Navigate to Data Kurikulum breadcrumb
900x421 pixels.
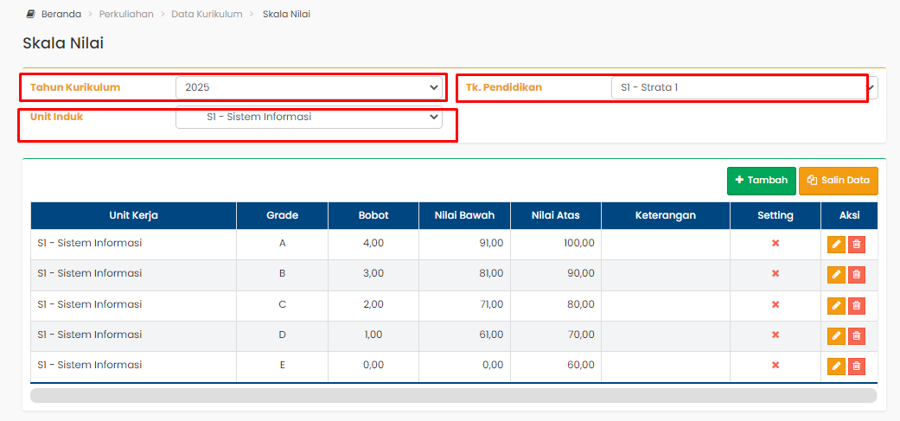point(207,15)
